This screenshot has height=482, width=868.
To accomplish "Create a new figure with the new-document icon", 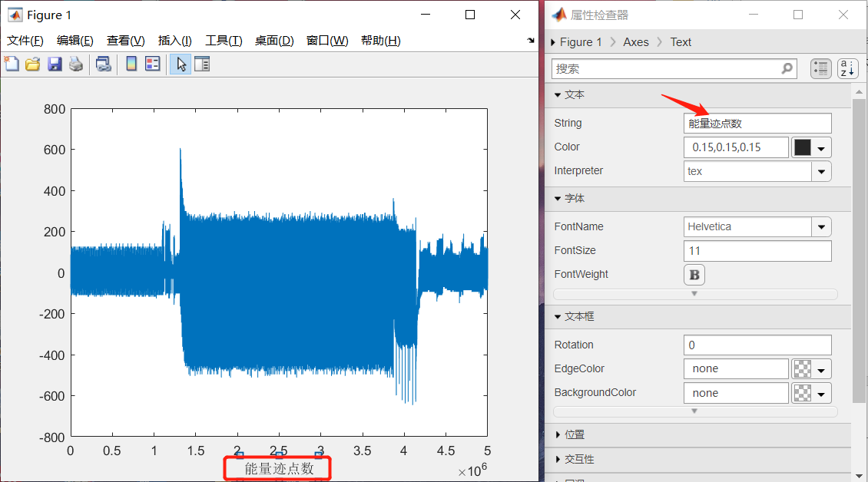I will [x=11, y=64].
